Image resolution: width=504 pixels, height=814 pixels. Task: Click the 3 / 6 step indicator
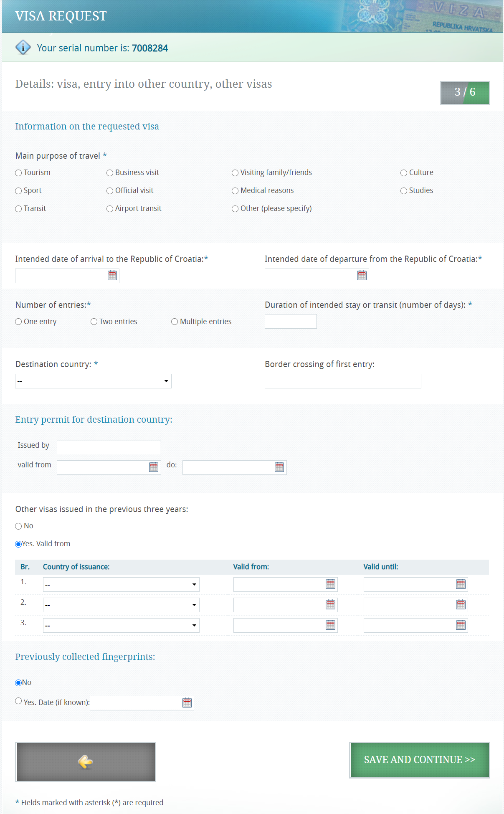coord(465,93)
